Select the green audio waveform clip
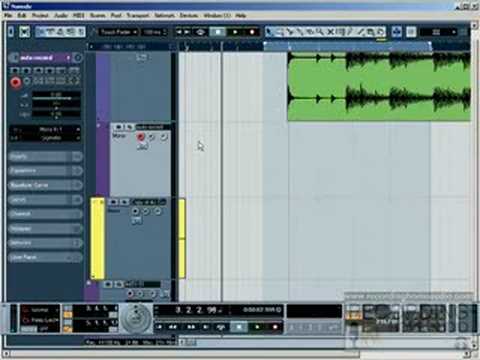Image resolution: width=480 pixels, height=360 pixels. click(x=379, y=86)
